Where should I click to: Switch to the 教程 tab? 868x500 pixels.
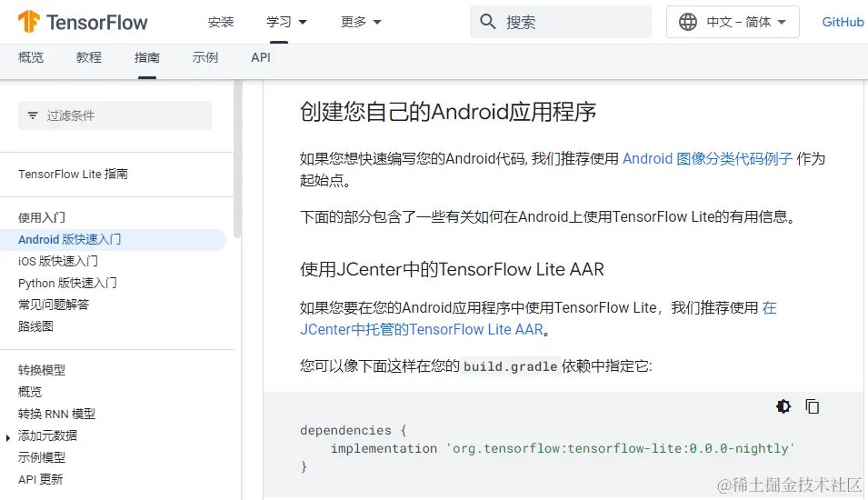(x=89, y=57)
